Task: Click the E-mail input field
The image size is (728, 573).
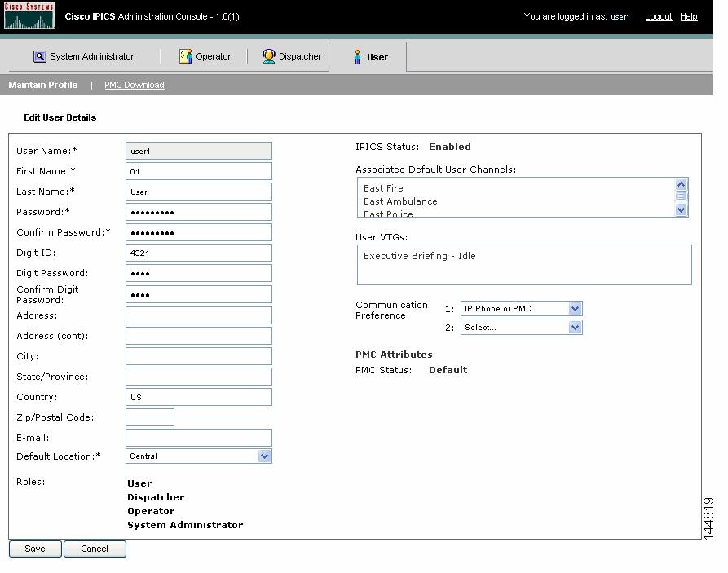Action: tap(199, 438)
